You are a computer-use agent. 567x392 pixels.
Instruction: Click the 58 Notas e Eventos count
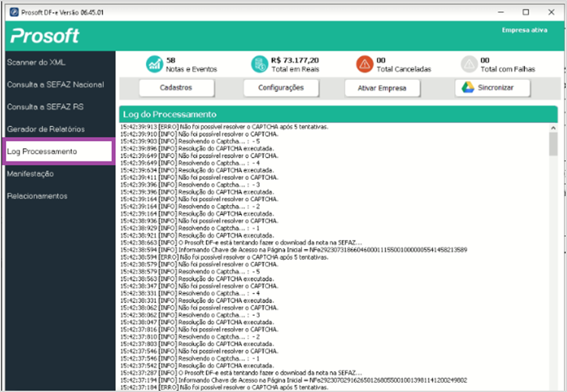[171, 60]
